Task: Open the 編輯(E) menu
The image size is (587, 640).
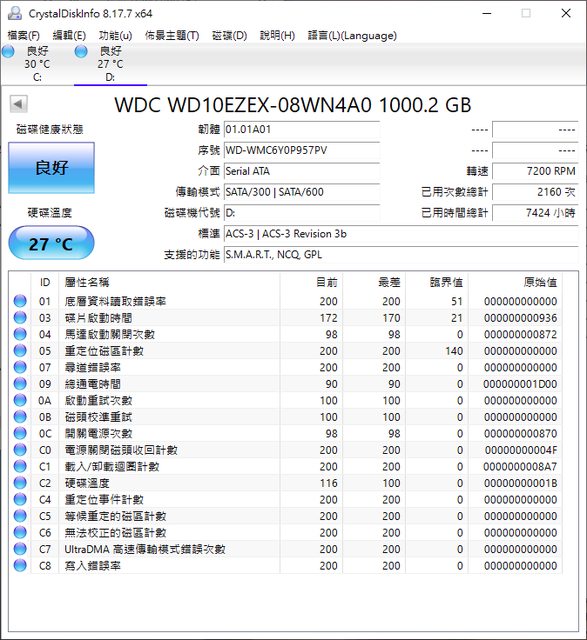Action: (x=69, y=36)
